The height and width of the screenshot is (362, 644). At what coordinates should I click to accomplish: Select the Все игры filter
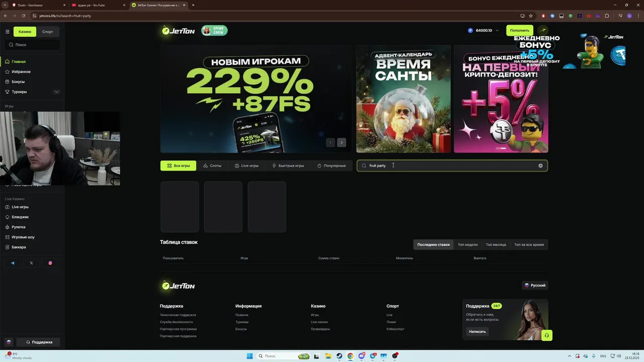pyautogui.click(x=178, y=165)
